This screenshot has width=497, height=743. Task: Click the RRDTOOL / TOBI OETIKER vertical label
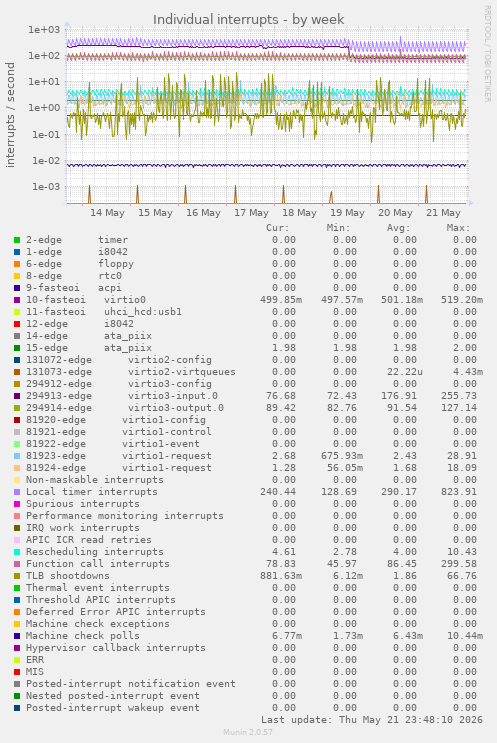487,54
